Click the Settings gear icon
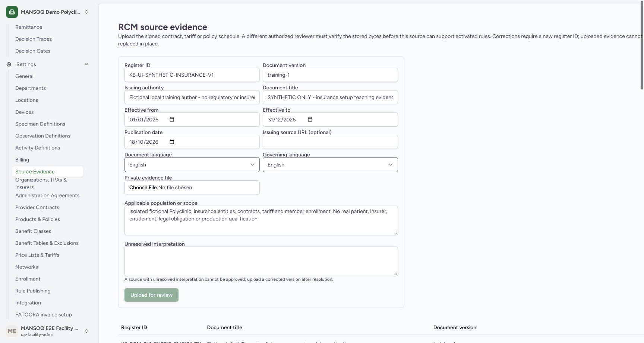 pos(9,64)
